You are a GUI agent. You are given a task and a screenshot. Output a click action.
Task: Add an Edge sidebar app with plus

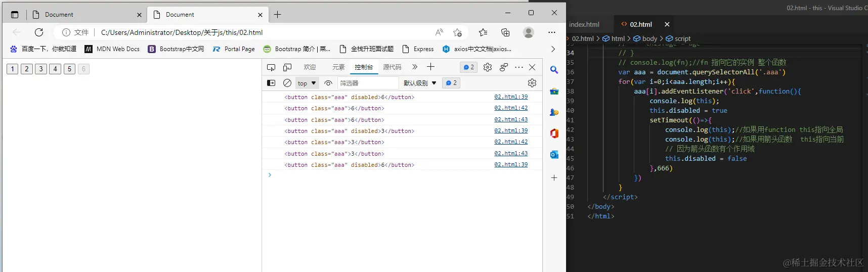click(x=554, y=177)
